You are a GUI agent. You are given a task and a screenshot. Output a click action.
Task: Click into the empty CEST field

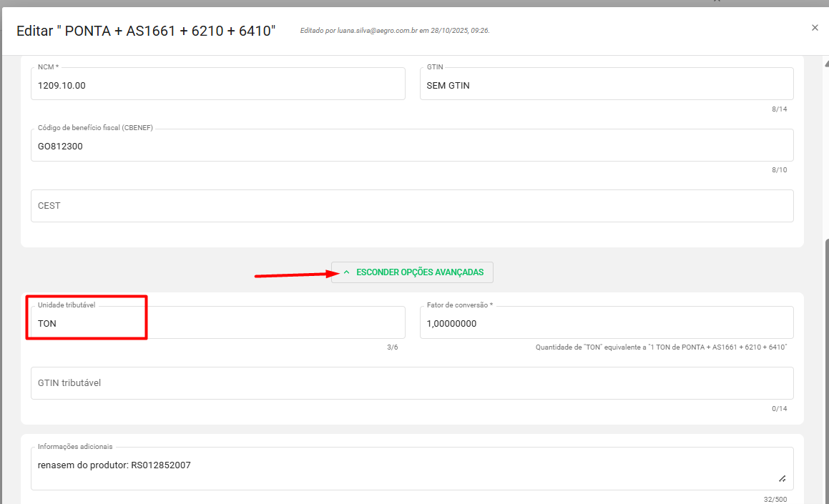tap(412, 206)
